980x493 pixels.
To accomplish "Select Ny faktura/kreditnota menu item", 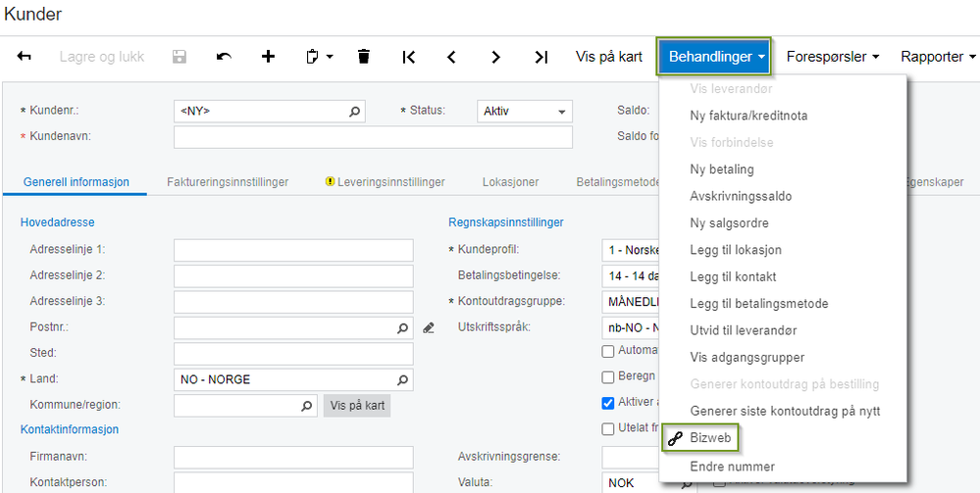I will click(x=748, y=116).
